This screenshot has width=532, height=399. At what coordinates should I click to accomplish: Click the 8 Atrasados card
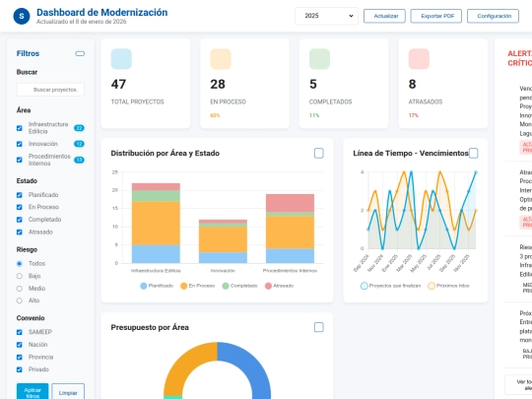(442, 84)
